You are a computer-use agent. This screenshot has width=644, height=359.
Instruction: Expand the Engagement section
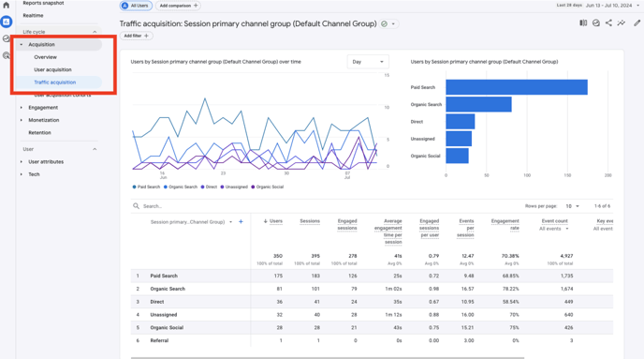click(x=43, y=108)
